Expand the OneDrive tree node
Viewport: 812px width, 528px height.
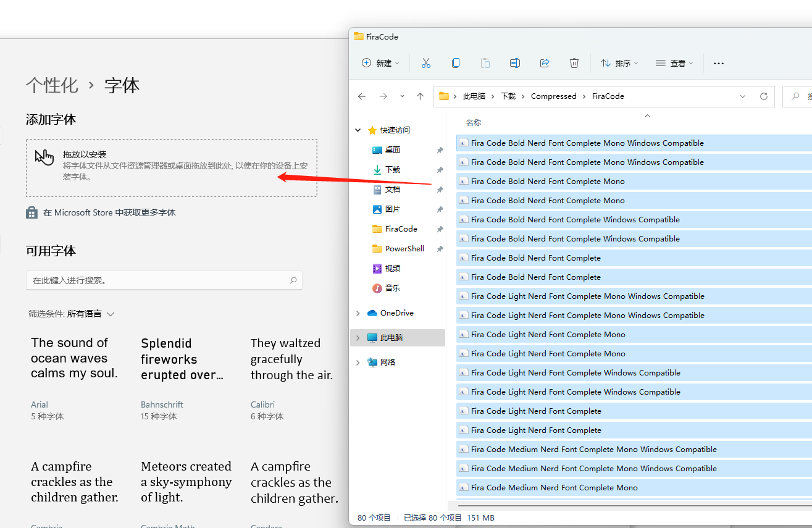(x=358, y=313)
